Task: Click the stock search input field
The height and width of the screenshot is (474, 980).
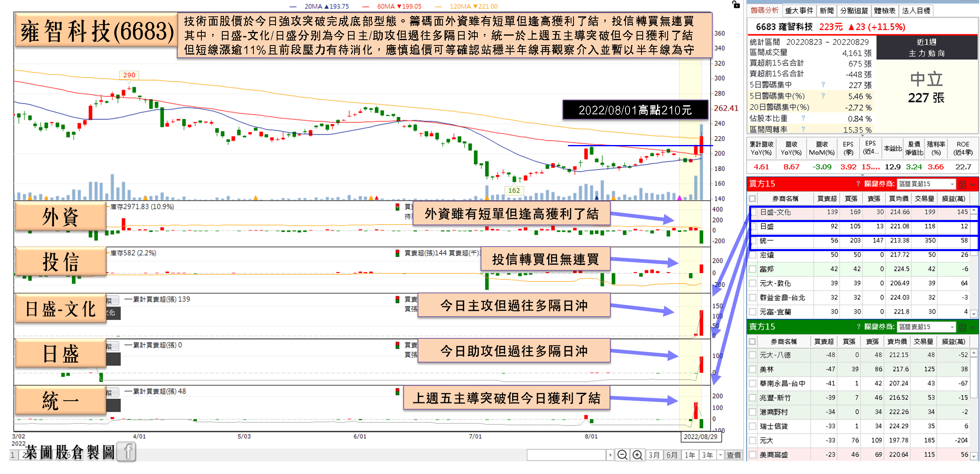Action: coord(567,455)
